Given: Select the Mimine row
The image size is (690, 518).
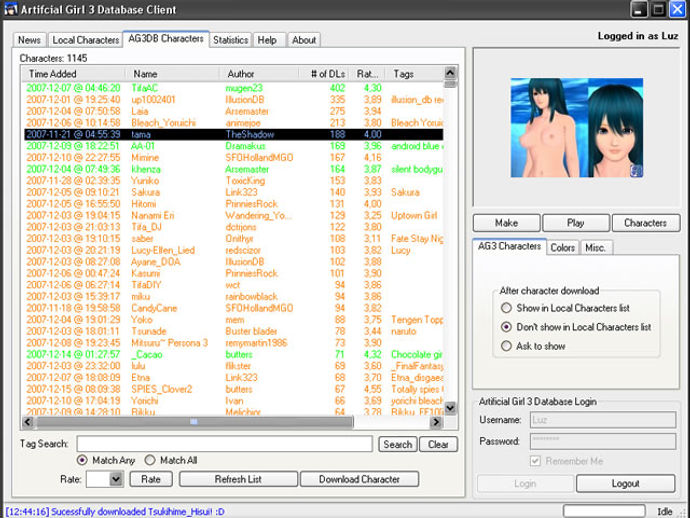Looking at the screenshot, I should tap(233, 158).
